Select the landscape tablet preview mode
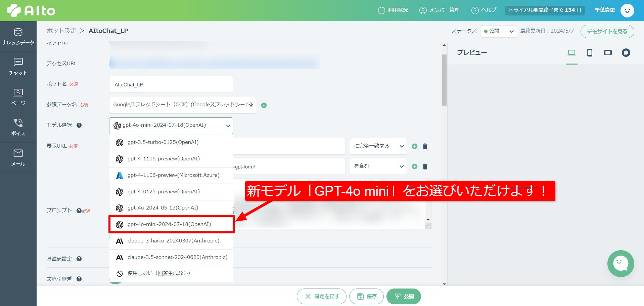This screenshot has width=644, height=306. pos(608,53)
